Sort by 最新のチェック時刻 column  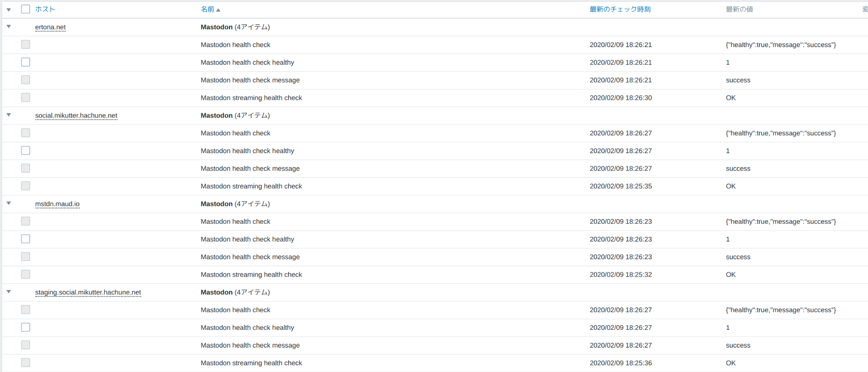620,9
